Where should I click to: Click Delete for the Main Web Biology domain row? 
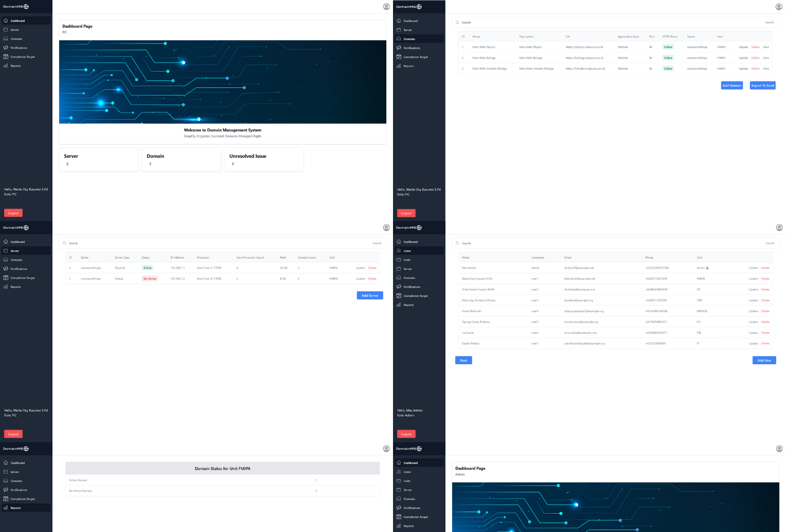(x=755, y=58)
